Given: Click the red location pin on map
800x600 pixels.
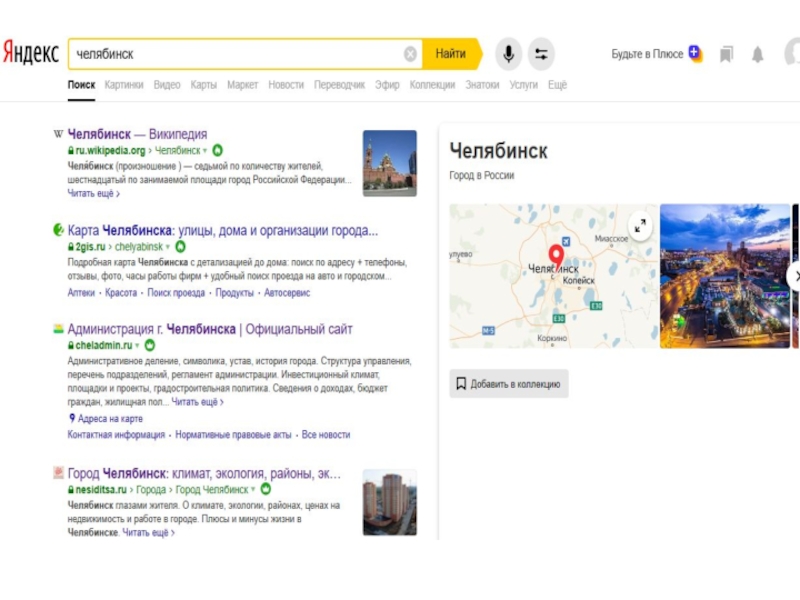Looking at the screenshot, I should [x=556, y=257].
